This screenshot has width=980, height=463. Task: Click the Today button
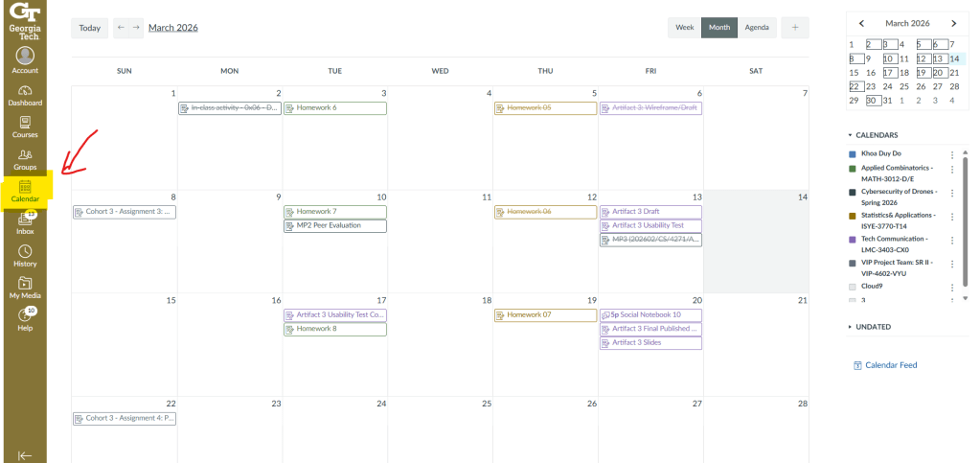click(x=89, y=28)
